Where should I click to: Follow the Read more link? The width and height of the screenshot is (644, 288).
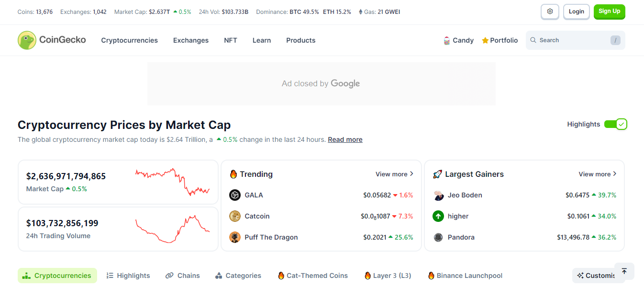pyautogui.click(x=345, y=139)
